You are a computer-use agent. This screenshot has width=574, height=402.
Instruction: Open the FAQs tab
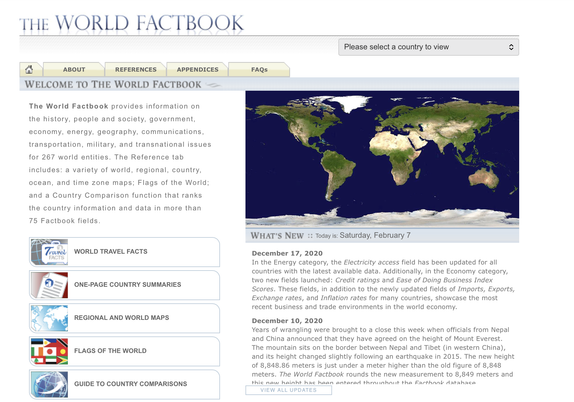coord(259,70)
